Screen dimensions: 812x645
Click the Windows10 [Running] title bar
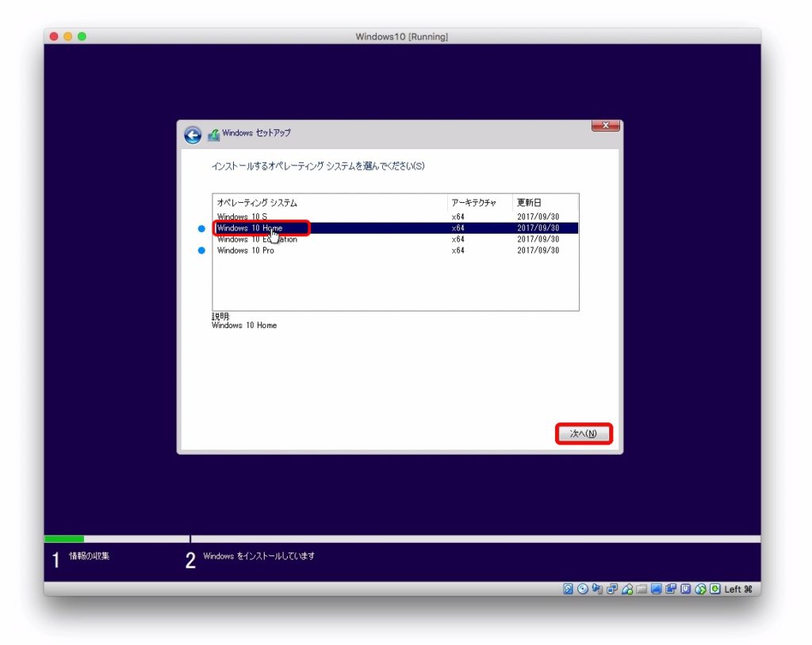pyautogui.click(x=402, y=36)
